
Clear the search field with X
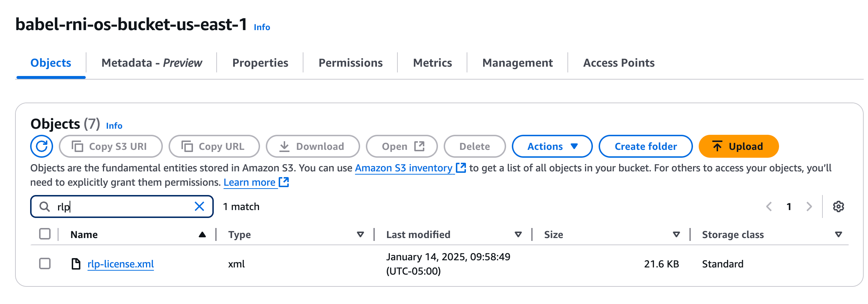click(x=199, y=206)
